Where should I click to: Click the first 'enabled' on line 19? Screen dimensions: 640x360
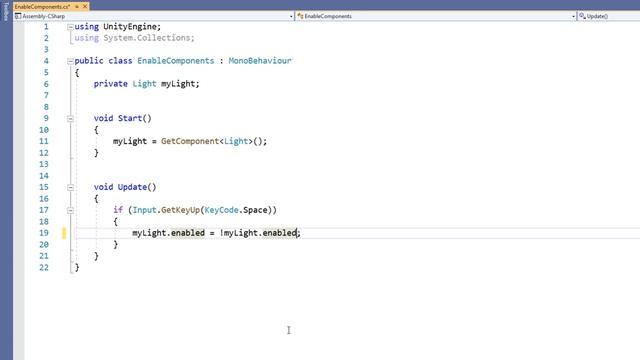click(x=188, y=233)
